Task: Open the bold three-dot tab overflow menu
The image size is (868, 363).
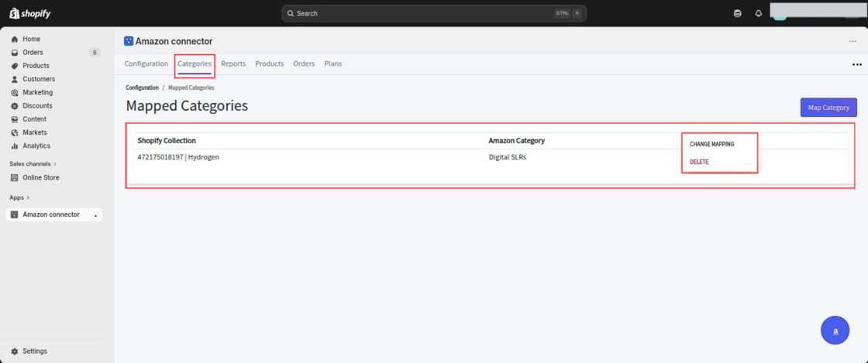Action: (x=857, y=64)
